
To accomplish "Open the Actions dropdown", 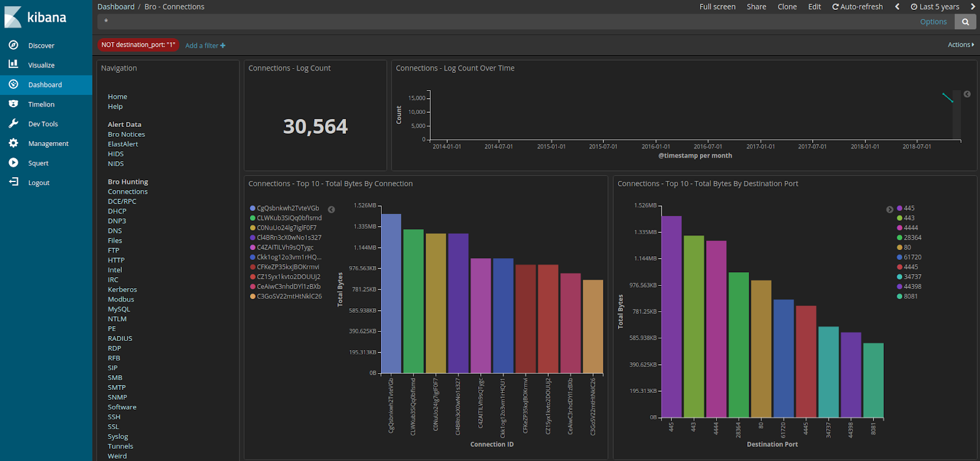I will 961,45.
